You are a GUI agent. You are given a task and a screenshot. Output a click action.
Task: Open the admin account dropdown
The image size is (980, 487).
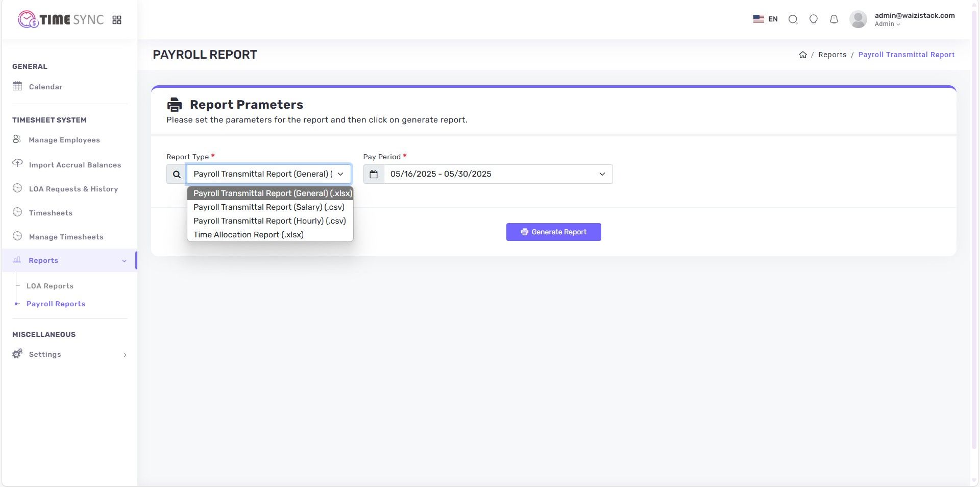(914, 19)
